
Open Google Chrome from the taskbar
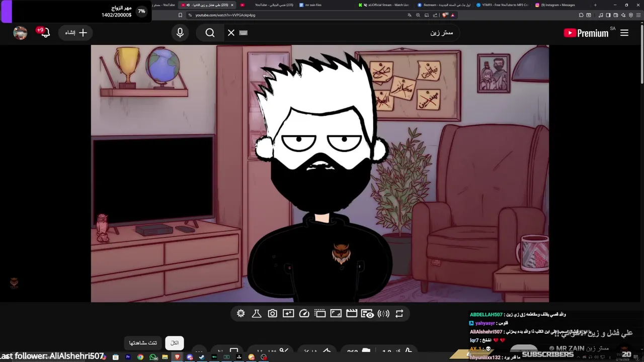tap(140, 357)
